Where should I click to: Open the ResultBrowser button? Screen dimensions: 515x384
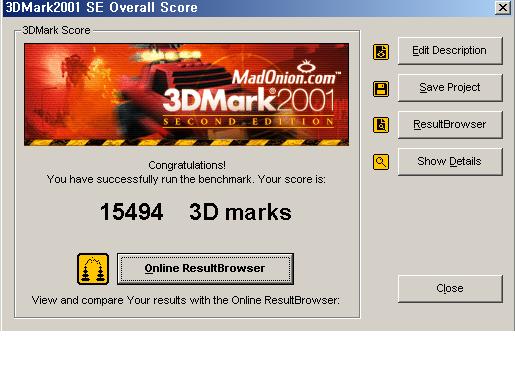coord(450,125)
